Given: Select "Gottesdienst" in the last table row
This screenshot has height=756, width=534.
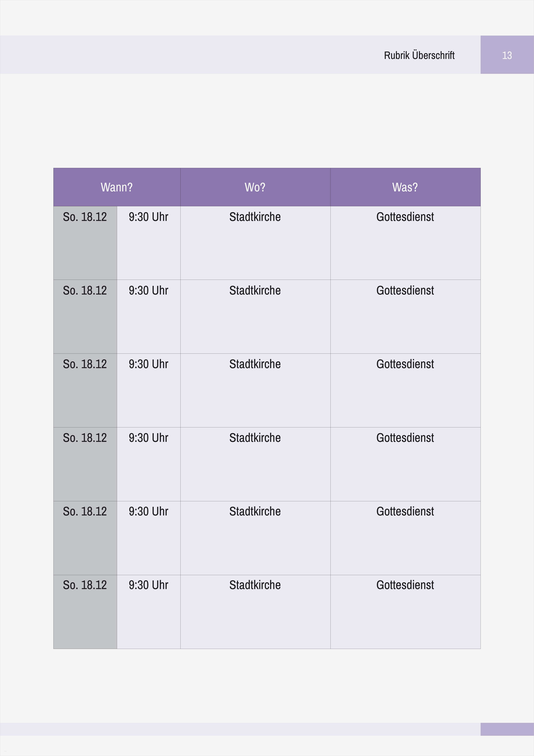Looking at the screenshot, I should (x=405, y=585).
